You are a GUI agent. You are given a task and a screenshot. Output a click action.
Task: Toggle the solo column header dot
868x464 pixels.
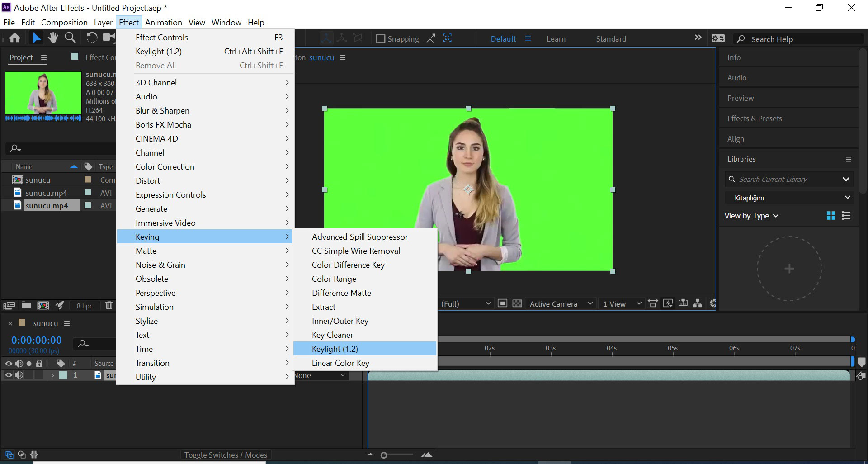[29, 364]
